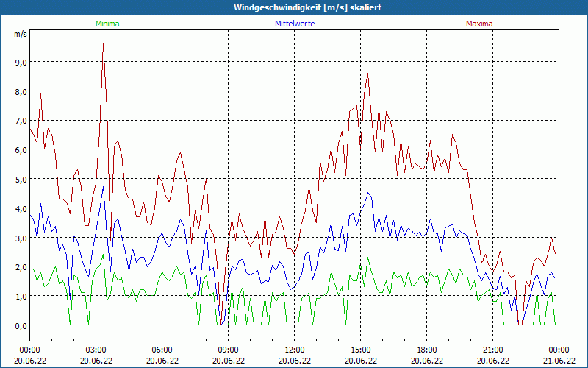This screenshot has width=588, height=368.
Task: Click the 15:00 time axis label
Action: [x=361, y=350]
